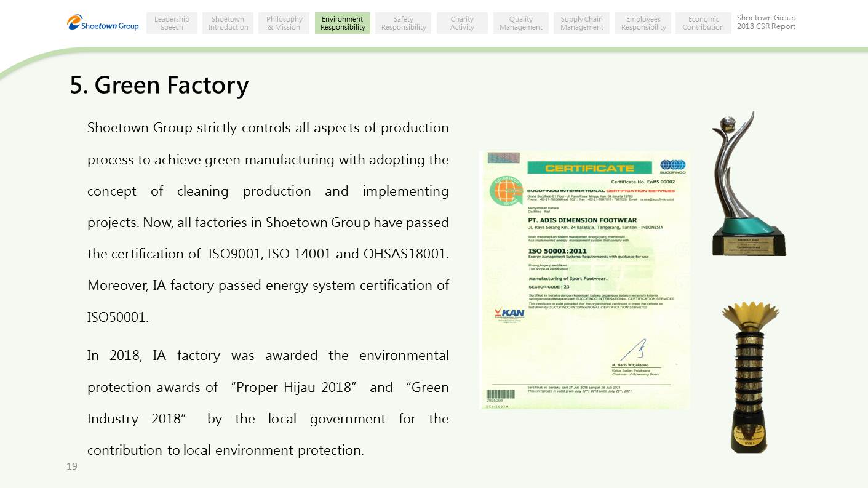The width and height of the screenshot is (868, 488).
Task: Select the Supply Chain Management tab
Action: tap(582, 23)
